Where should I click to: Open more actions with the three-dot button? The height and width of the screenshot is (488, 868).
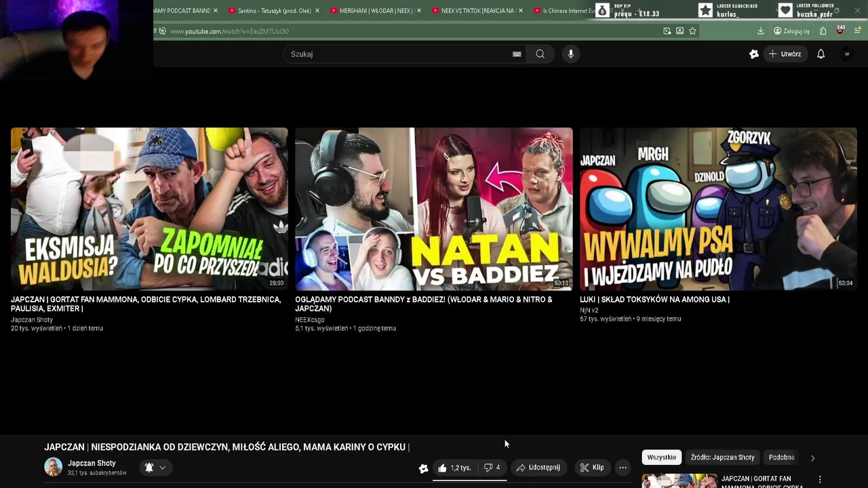click(623, 468)
